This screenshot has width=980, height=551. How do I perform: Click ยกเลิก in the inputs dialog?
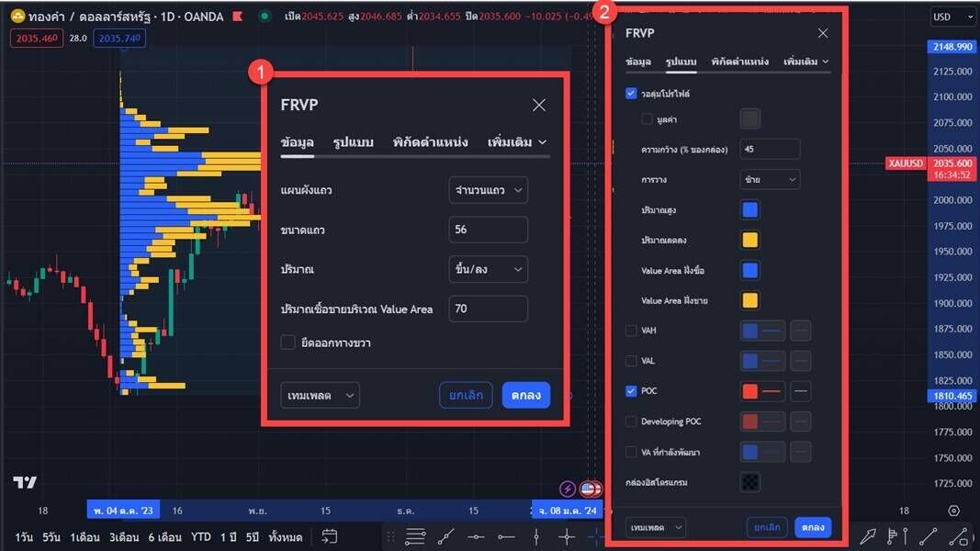(466, 396)
